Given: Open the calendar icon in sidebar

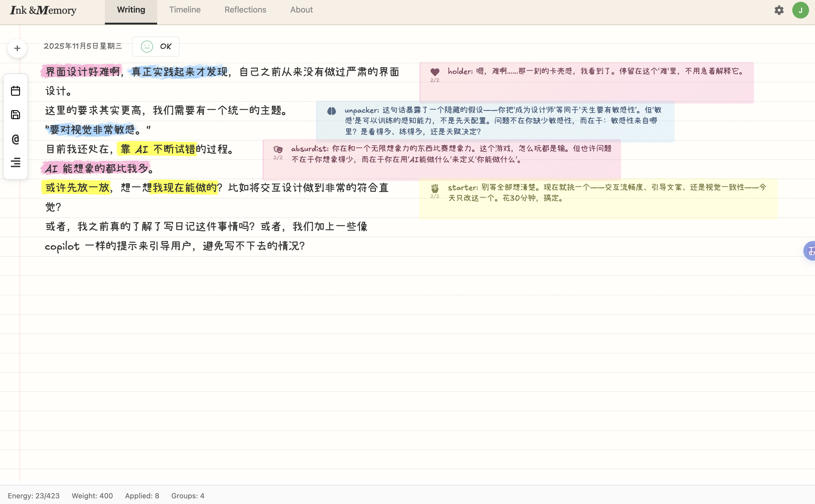Looking at the screenshot, I should [16, 91].
